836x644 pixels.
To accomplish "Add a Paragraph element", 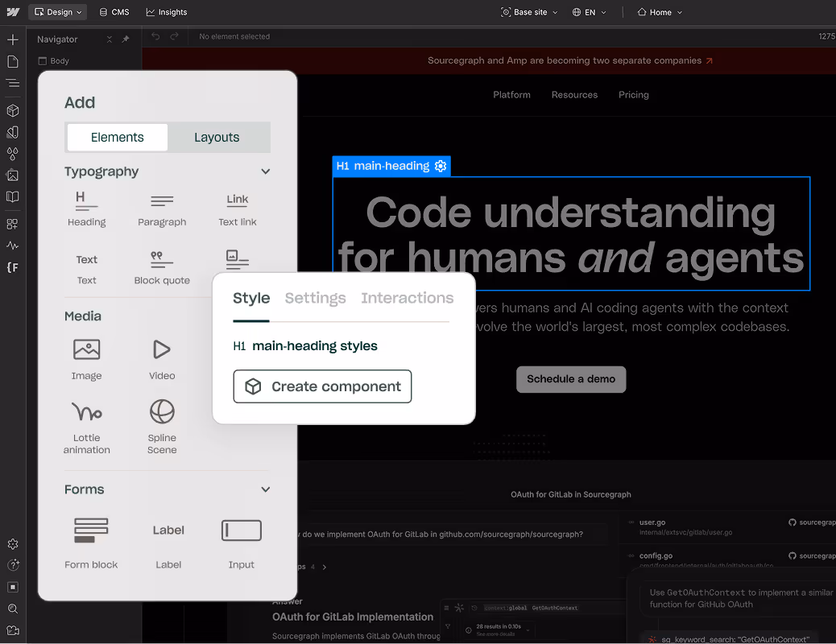I will pos(162,208).
